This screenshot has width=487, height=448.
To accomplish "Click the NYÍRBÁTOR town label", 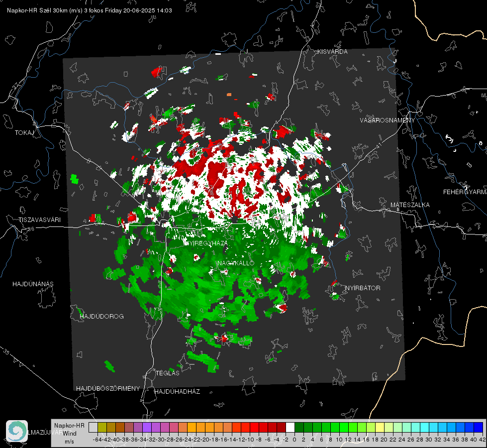I will [363, 288].
